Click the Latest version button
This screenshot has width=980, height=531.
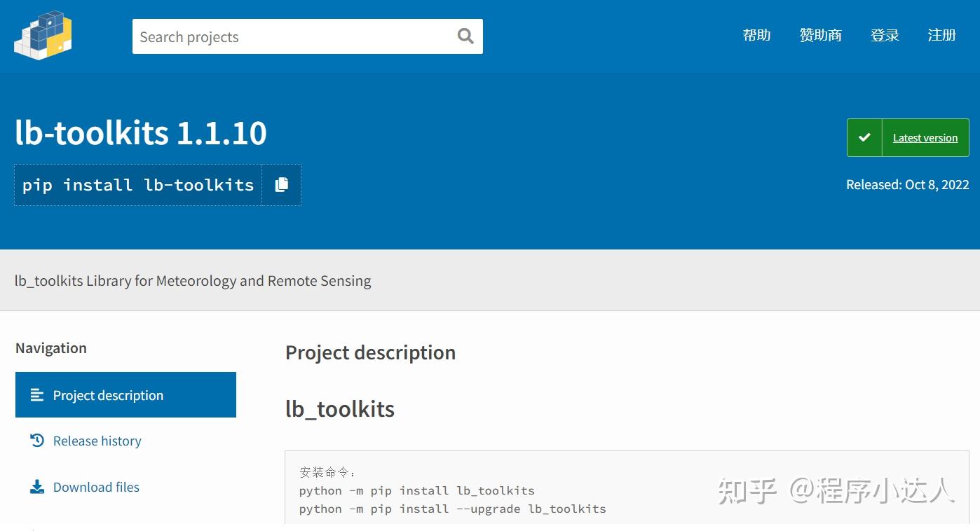[925, 137]
